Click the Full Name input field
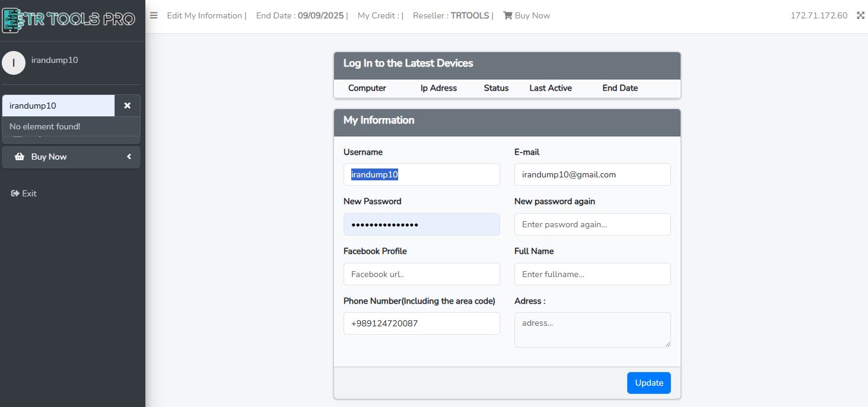The height and width of the screenshot is (407, 868). tap(592, 274)
